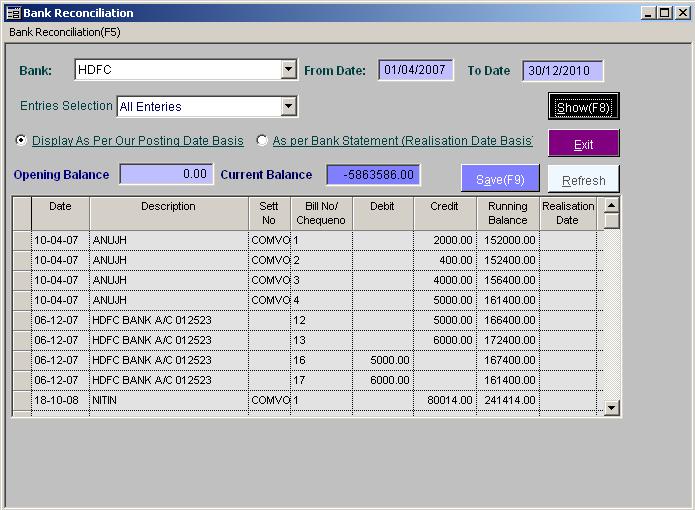
Task: Expand the Bank dropdown showing HDFC
Action: [288, 70]
